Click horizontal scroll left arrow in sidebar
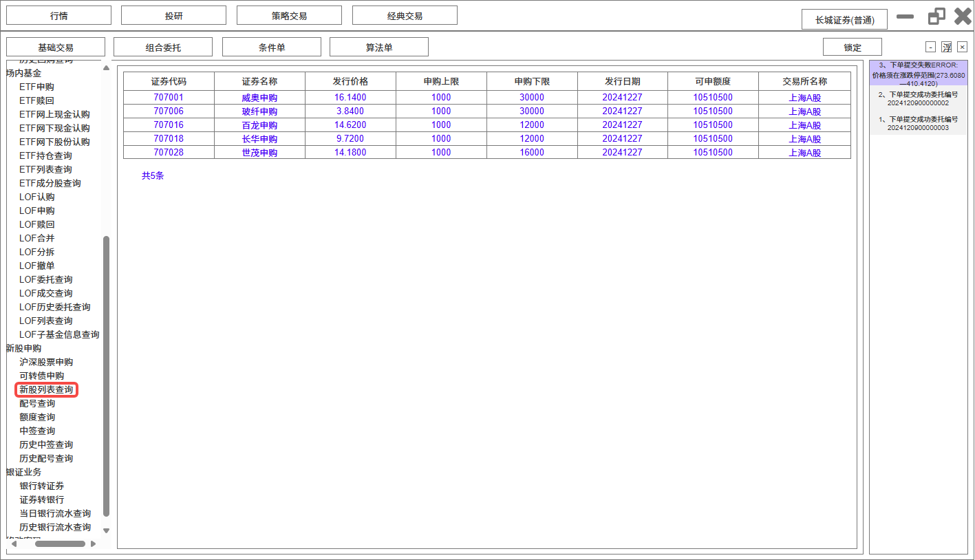Screen dimensions: 975x560 click(x=12, y=544)
